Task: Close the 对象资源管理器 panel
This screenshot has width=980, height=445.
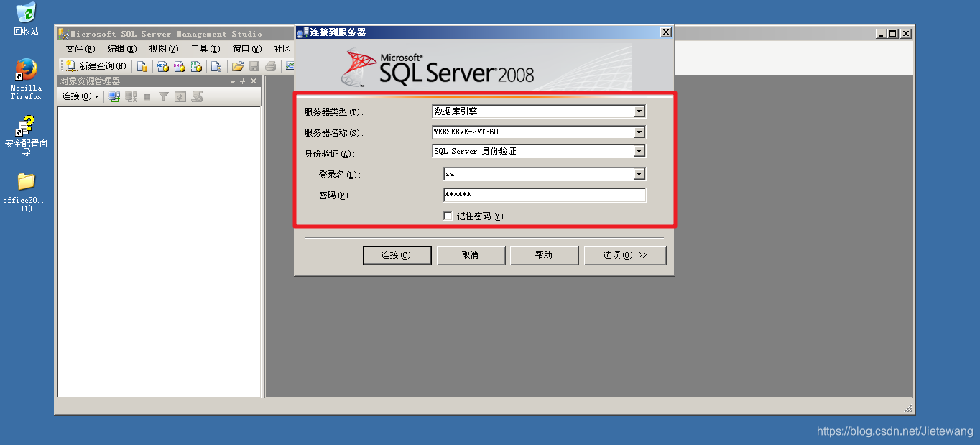Action: tap(254, 81)
